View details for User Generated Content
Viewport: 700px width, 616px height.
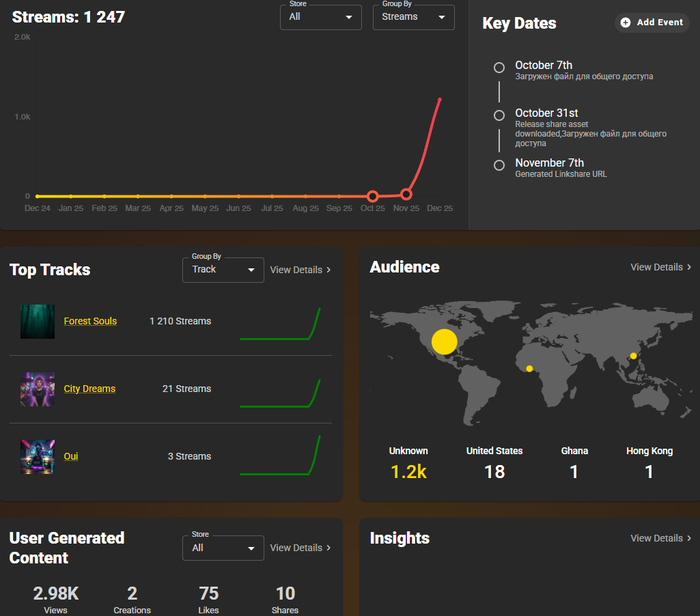pos(300,548)
